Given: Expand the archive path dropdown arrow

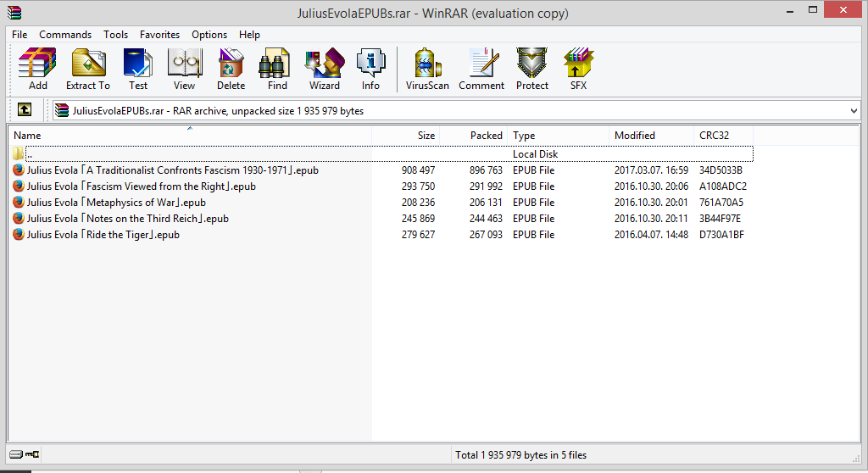Looking at the screenshot, I should pos(854,111).
